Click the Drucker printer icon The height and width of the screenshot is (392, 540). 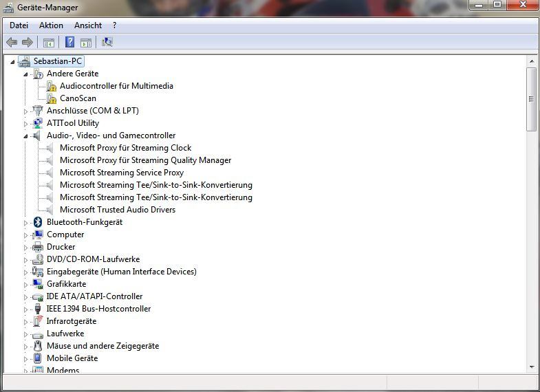pyautogui.click(x=38, y=247)
